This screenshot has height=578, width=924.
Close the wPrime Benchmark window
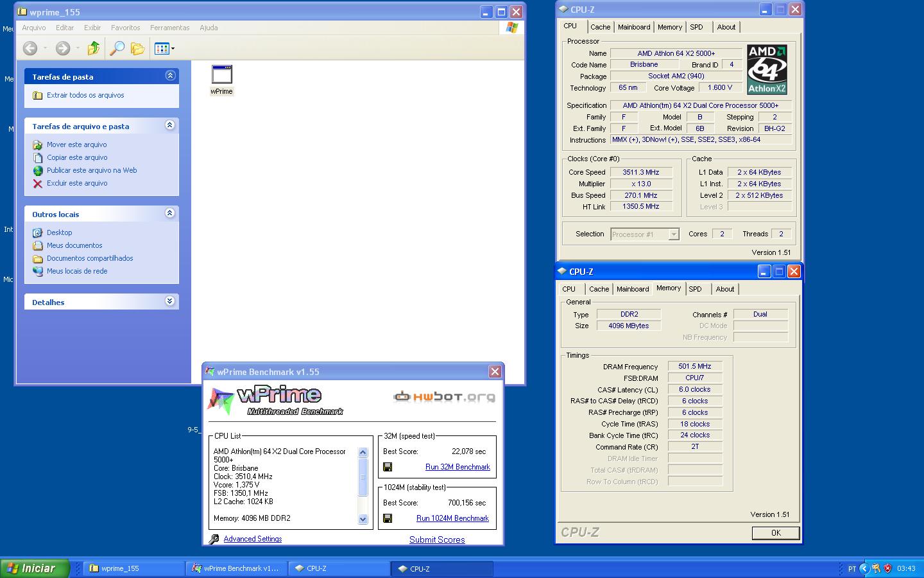pyautogui.click(x=495, y=371)
